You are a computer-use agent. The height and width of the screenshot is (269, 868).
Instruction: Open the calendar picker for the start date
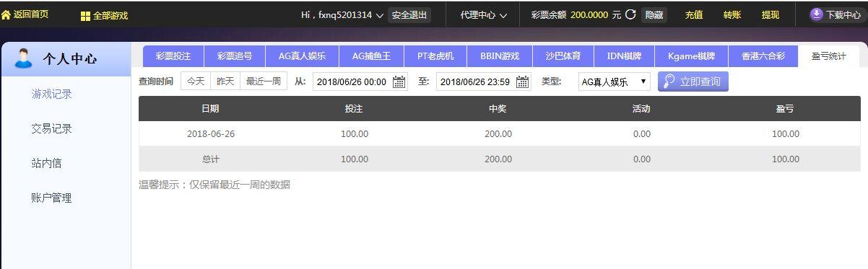click(399, 82)
